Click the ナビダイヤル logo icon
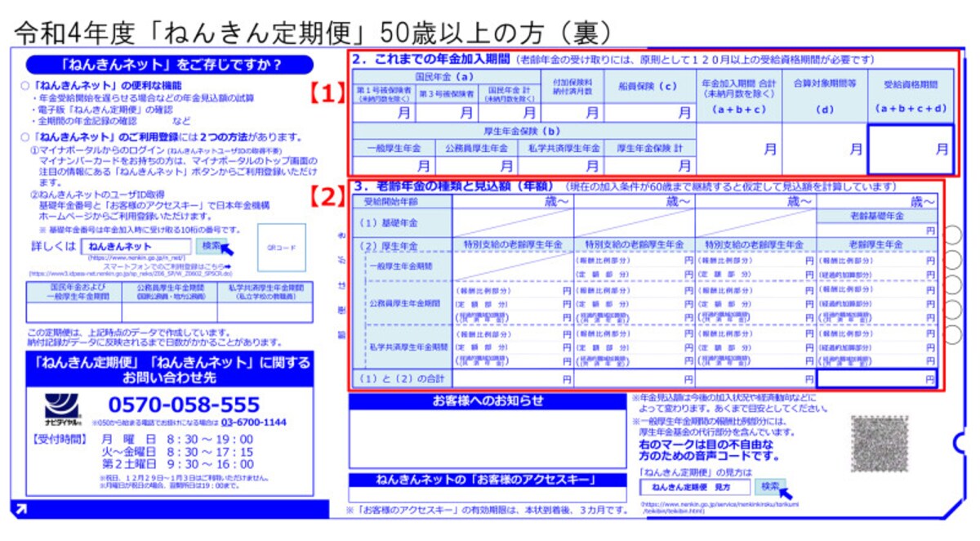Image resolution: width=980 pixels, height=541 pixels. pos(61,409)
